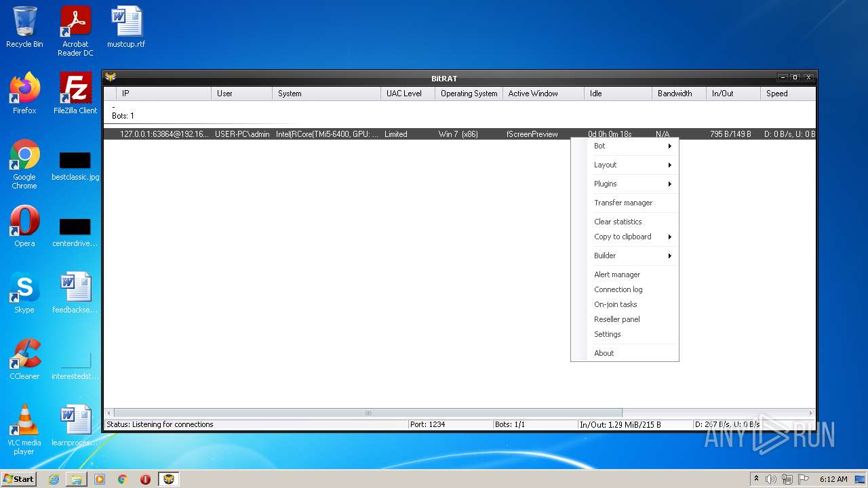This screenshot has height=488, width=868.
Task: Sort by Operating System column header
Action: click(469, 94)
